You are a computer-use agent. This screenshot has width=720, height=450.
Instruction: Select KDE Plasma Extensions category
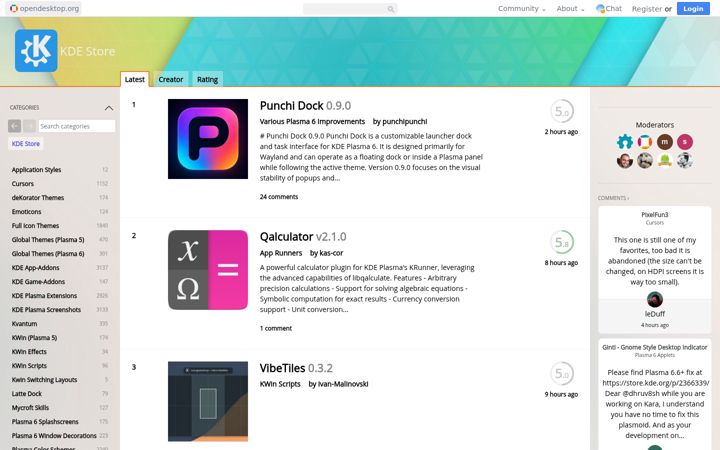pyautogui.click(x=44, y=296)
